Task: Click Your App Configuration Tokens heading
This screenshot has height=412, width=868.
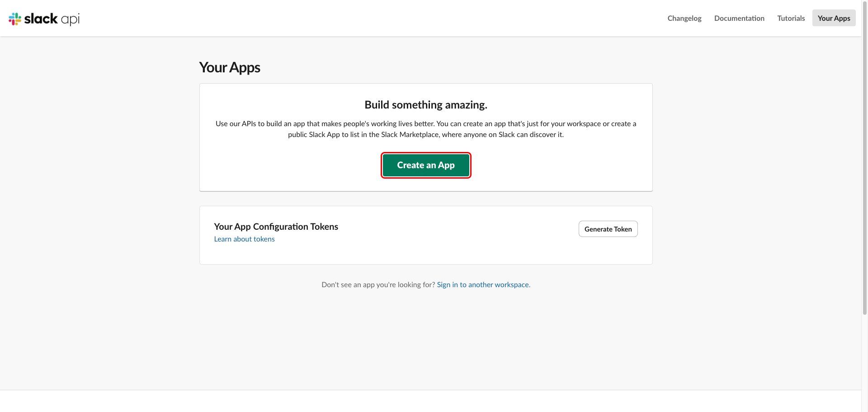Action: 276,227
